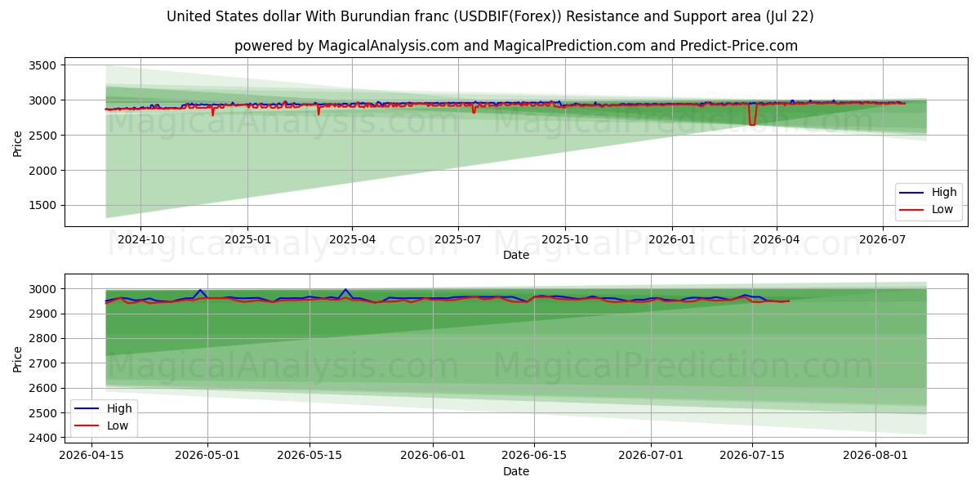Click the 2700 price tick in lower chart
The width and height of the screenshot is (980, 490).
click(x=43, y=363)
